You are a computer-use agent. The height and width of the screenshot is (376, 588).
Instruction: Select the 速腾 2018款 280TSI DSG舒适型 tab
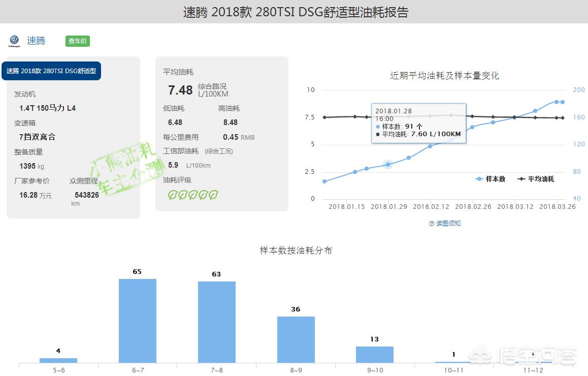(x=51, y=71)
